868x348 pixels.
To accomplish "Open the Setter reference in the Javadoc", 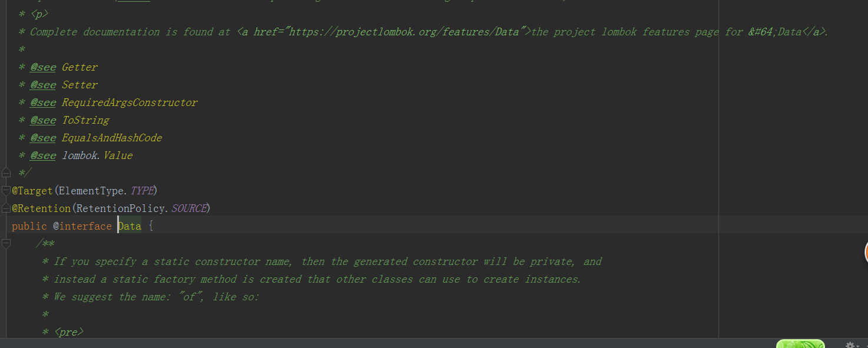I will click(x=79, y=85).
